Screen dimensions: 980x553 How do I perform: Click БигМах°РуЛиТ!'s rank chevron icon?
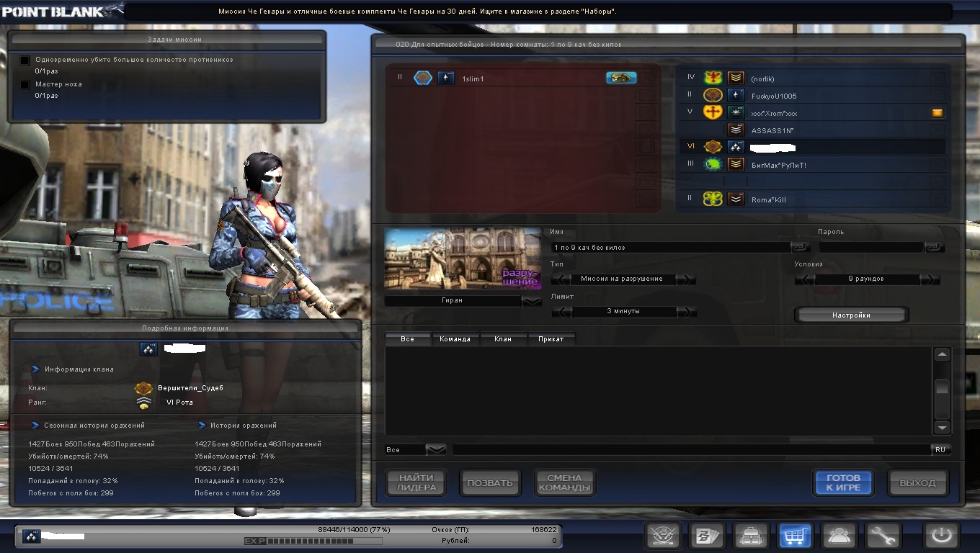point(736,164)
